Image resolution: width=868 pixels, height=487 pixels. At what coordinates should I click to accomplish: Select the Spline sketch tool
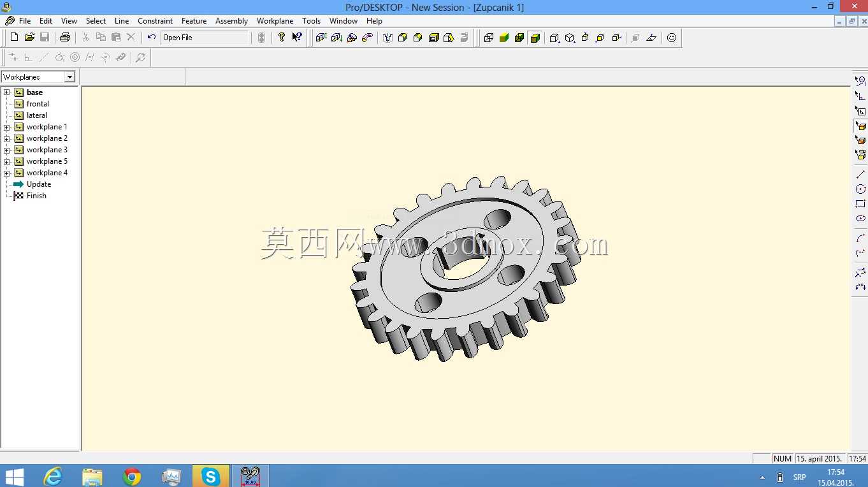[x=860, y=253]
